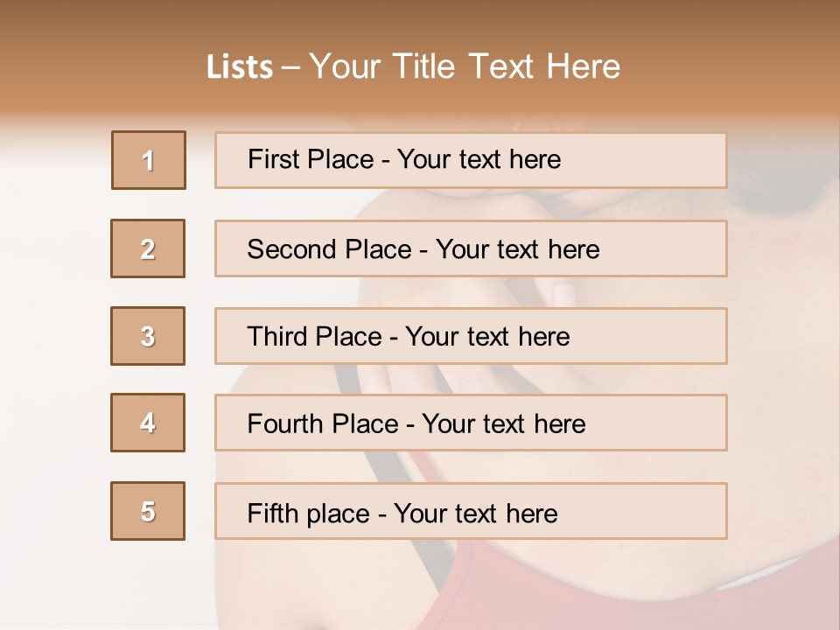This screenshot has height=630, width=840.
Task: Select the number 2 square
Action: click(x=148, y=248)
